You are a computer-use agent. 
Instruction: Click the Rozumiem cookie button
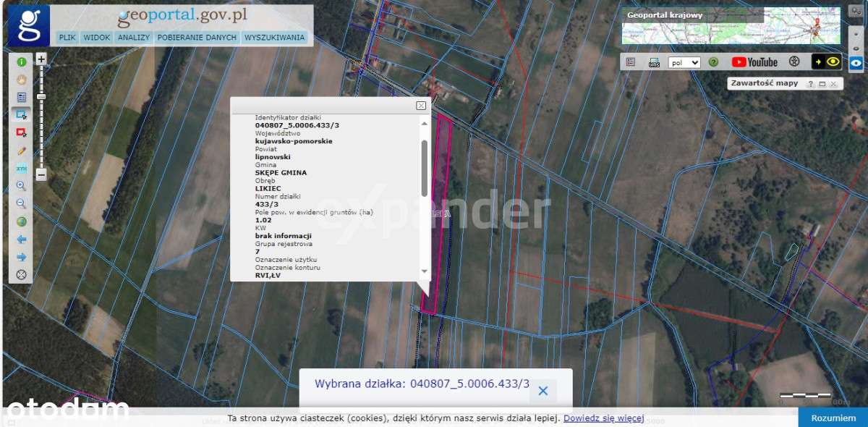(x=833, y=418)
